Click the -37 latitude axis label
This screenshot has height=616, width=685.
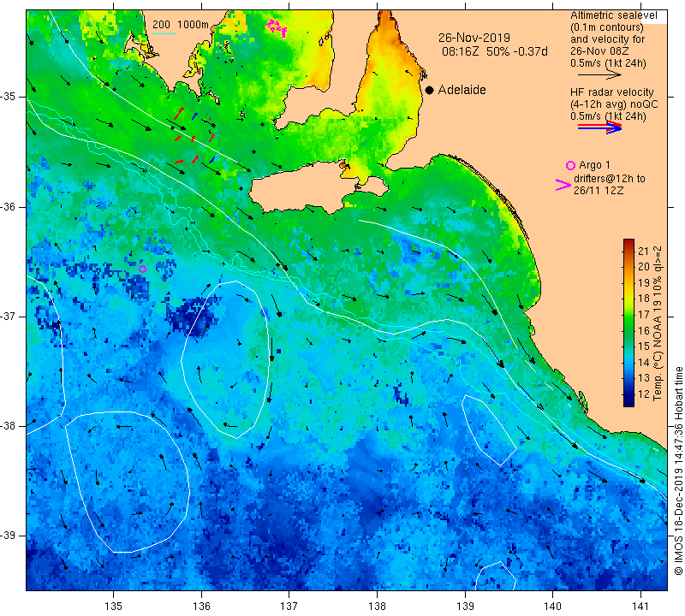pyautogui.click(x=9, y=316)
